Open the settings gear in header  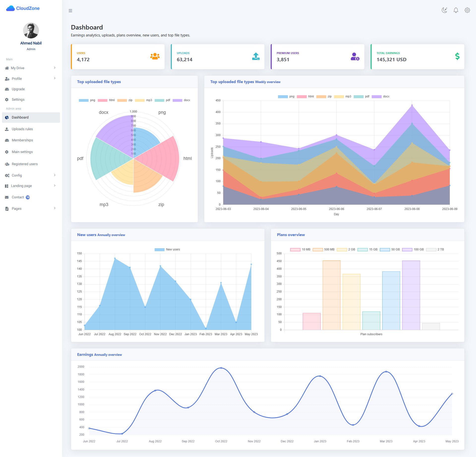pos(467,10)
